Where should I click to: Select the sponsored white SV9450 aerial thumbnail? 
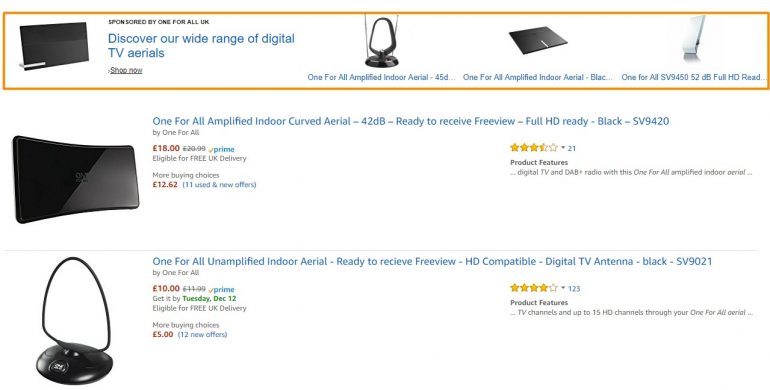click(693, 39)
